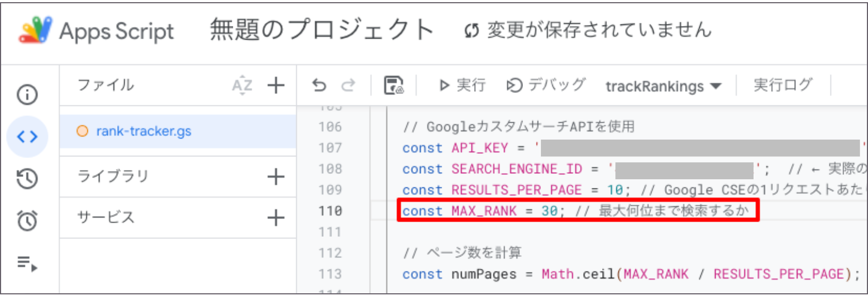
Task: Click the Apps Script logo
Action: pos(36,30)
